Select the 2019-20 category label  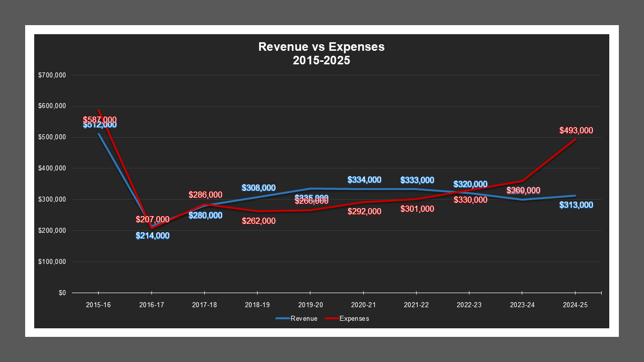(x=310, y=304)
